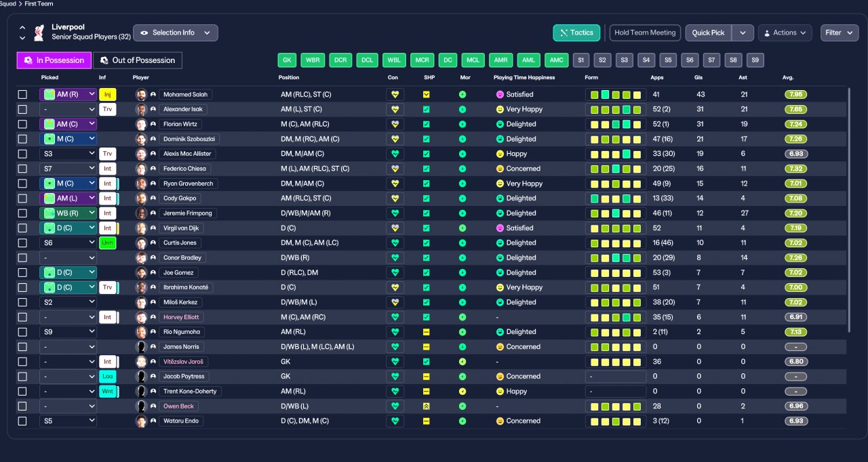Click Cody Gakpo's form squares
This screenshot has width=868, height=462.
click(x=616, y=198)
